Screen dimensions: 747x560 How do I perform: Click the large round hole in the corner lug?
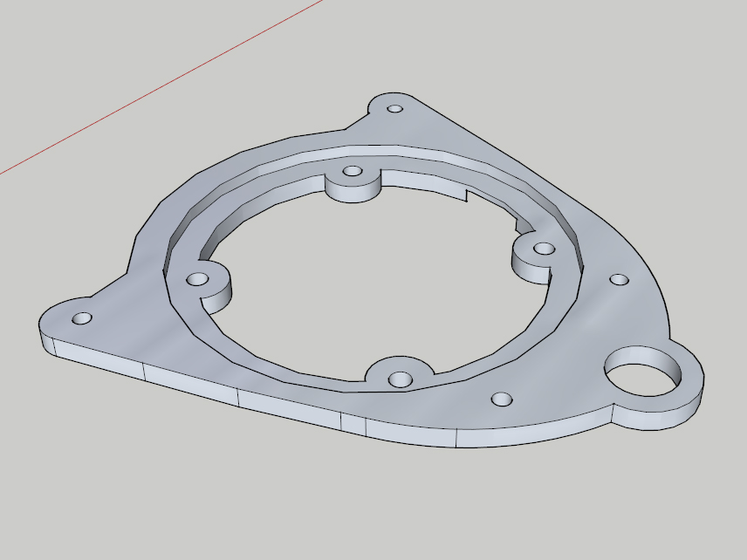click(642, 372)
